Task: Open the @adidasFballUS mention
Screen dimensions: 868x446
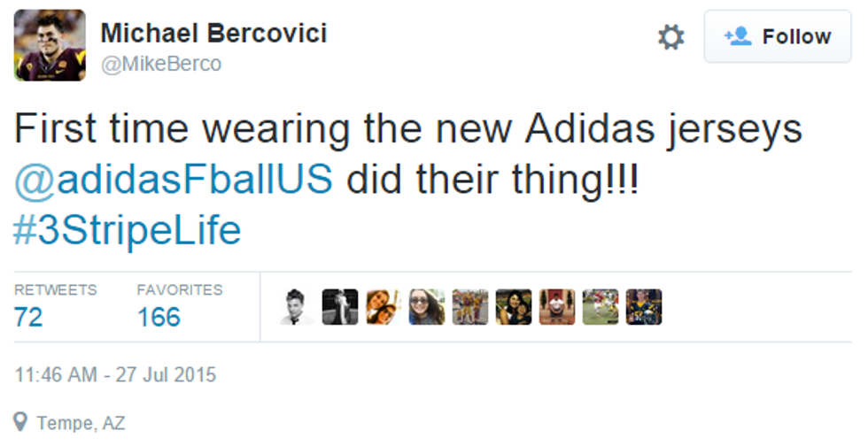Action: coord(174,180)
